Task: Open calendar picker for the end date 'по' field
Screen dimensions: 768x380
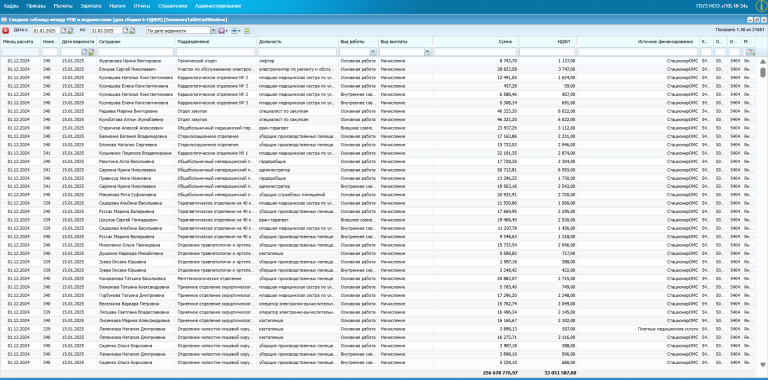Action: 126,30
